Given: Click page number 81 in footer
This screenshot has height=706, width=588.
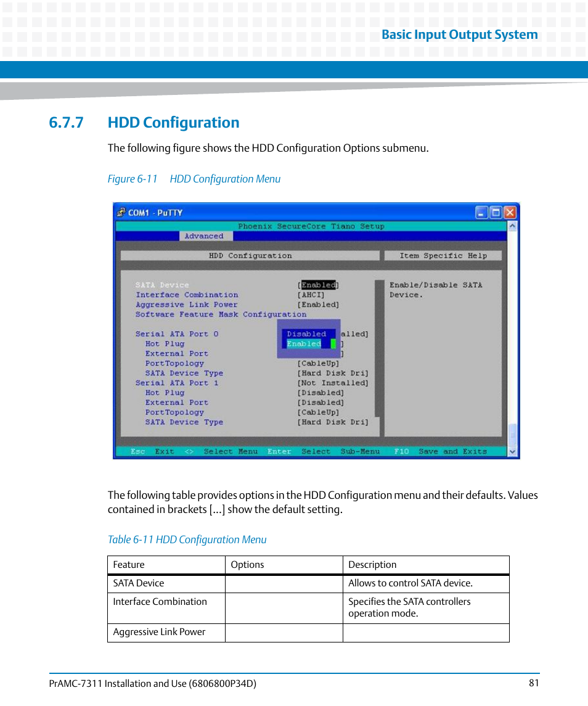Looking at the screenshot, I should point(534,683).
